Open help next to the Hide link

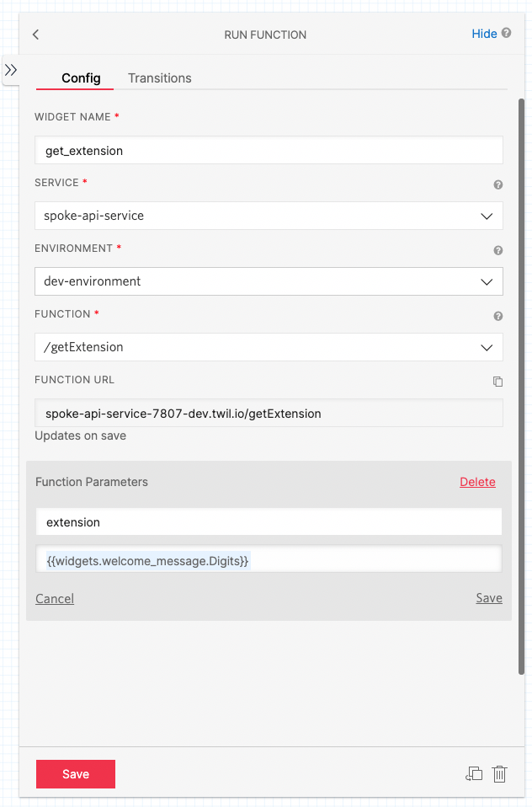click(x=506, y=34)
